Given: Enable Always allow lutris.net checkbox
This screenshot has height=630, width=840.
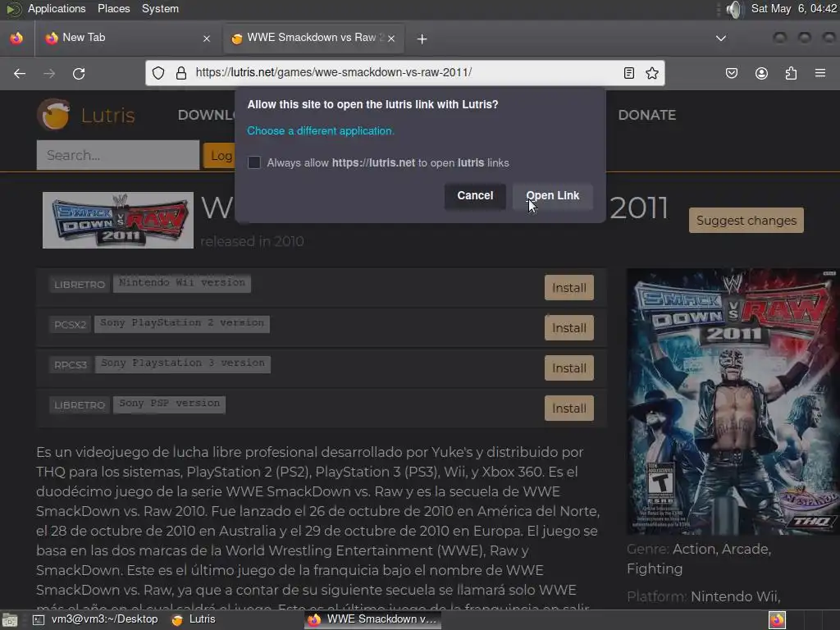Looking at the screenshot, I should coord(254,162).
